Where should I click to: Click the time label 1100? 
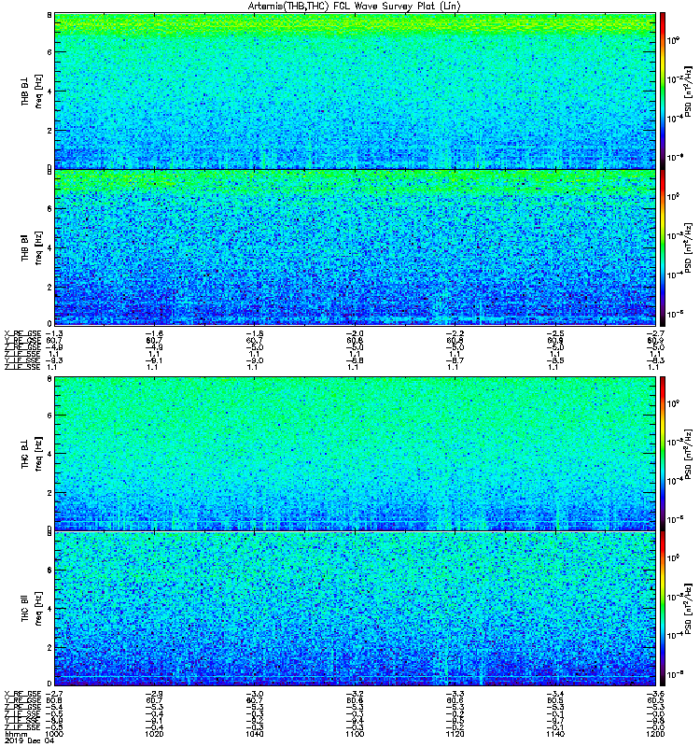[355, 734]
